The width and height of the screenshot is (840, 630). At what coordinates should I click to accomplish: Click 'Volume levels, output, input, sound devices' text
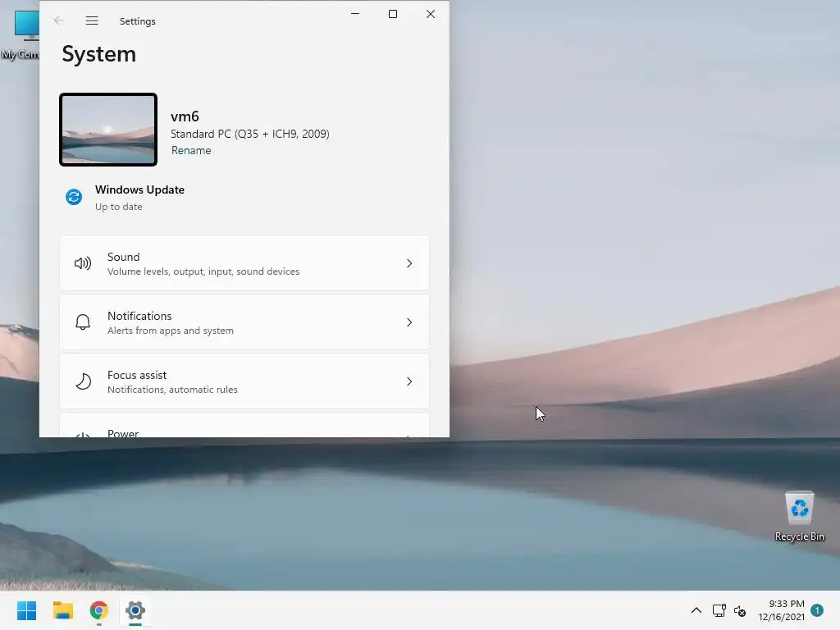pyautogui.click(x=203, y=272)
